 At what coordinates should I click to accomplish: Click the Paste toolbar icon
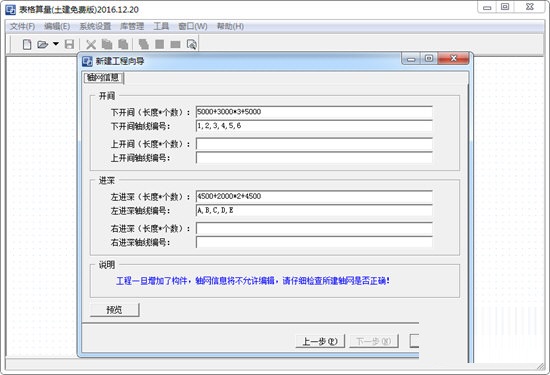(123, 44)
